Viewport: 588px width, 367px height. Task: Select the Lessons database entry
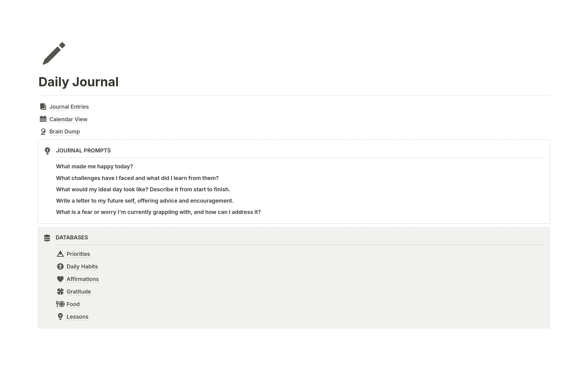[x=77, y=316]
